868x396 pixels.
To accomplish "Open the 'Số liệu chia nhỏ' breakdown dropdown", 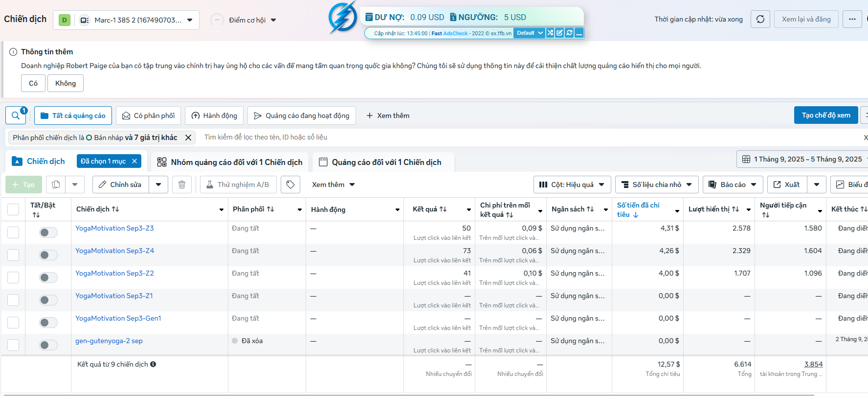I will (657, 185).
